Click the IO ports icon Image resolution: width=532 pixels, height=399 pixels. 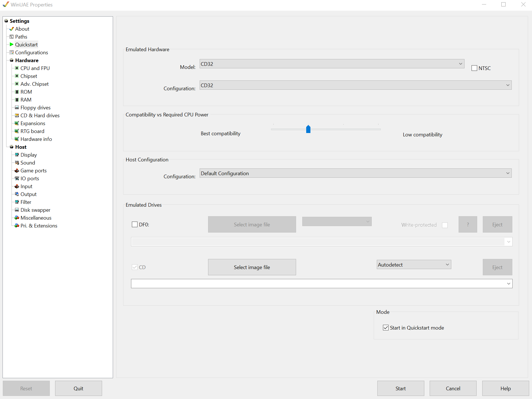tap(17, 179)
